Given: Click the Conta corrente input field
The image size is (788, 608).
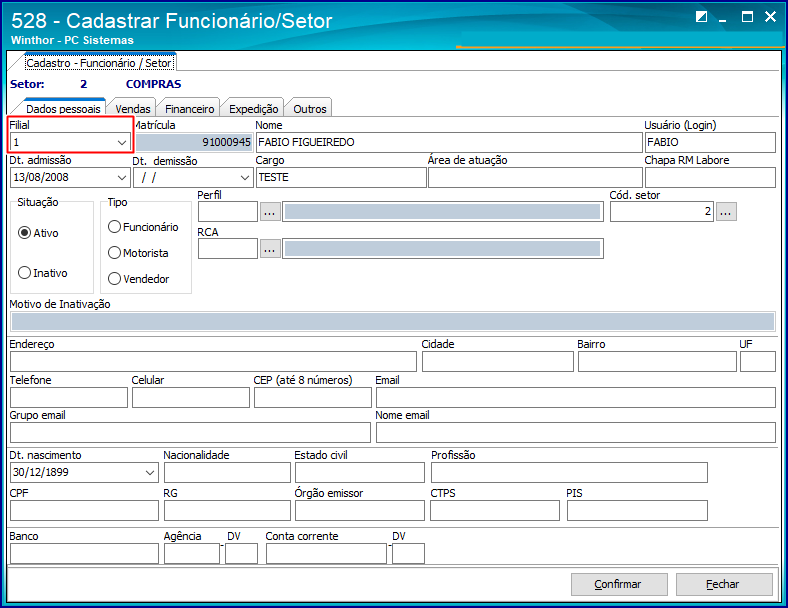Looking at the screenshot, I should [x=327, y=554].
